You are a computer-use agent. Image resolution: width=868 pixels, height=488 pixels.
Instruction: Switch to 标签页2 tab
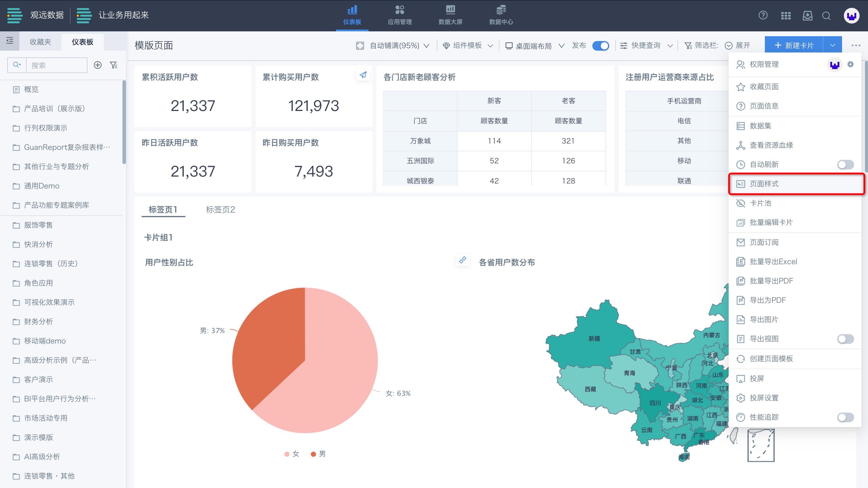click(x=220, y=210)
